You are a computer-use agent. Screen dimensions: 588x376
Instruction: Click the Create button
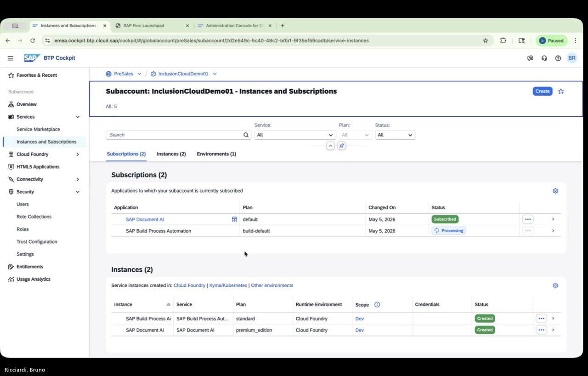click(543, 91)
